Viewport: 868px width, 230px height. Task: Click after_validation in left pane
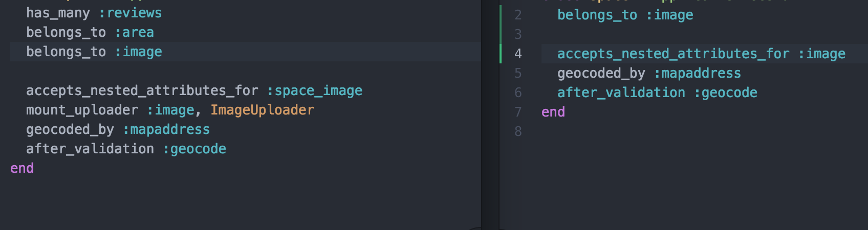pyautogui.click(x=90, y=149)
